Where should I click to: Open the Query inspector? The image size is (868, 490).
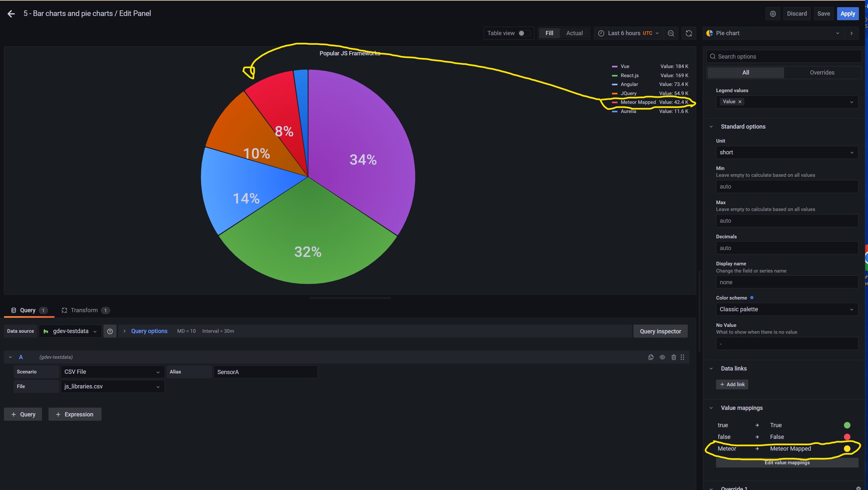click(x=660, y=331)
